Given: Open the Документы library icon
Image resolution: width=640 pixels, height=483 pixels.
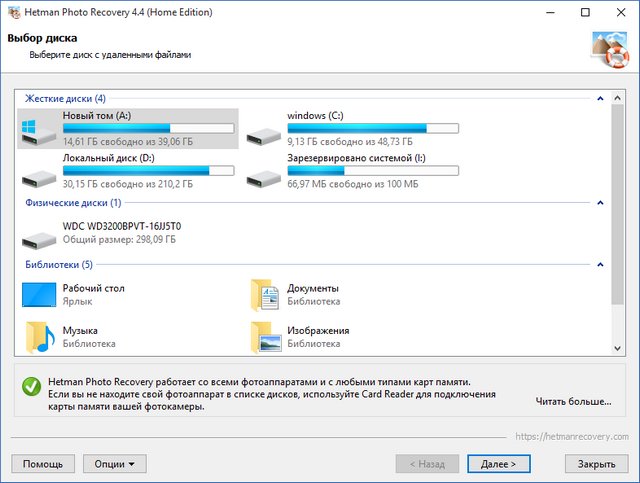Looking at the screenshot, I should pyautogui.click(x=264, y=295).
